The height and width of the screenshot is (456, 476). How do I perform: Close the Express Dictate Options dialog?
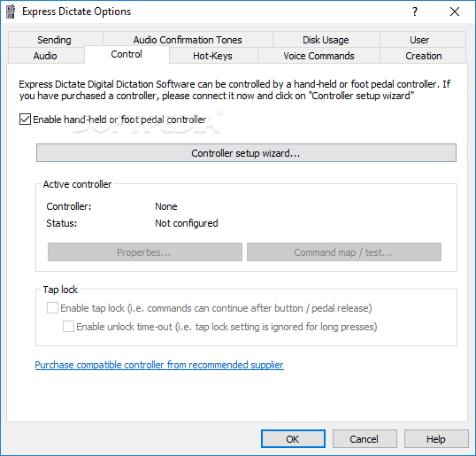(x=455, y=12)
